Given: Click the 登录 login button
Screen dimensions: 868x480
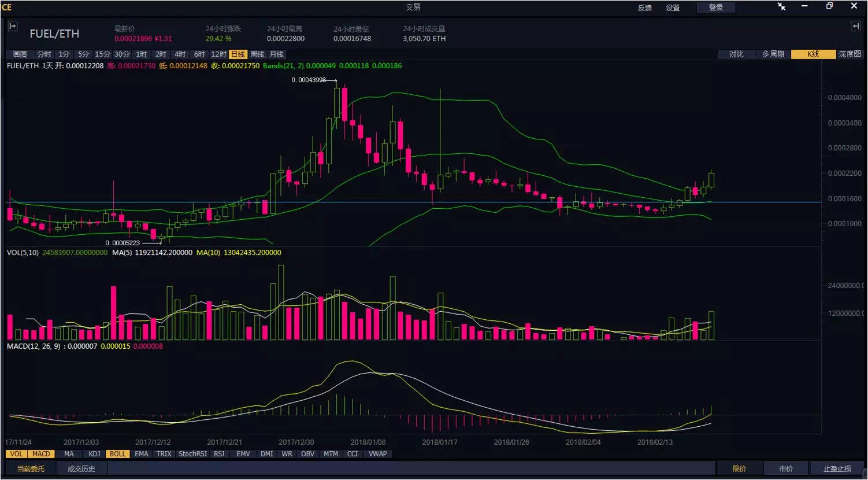Looking at the screenshot, I should pyautogui.click(x=715, y=8).
